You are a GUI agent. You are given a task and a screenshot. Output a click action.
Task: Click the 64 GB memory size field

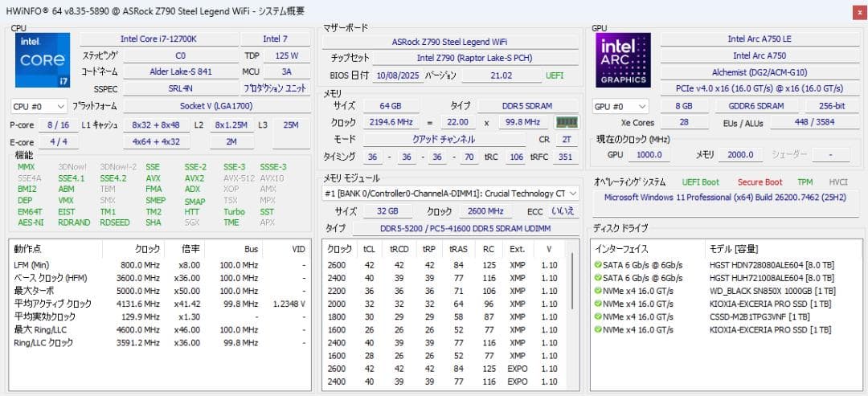(391, 106)
